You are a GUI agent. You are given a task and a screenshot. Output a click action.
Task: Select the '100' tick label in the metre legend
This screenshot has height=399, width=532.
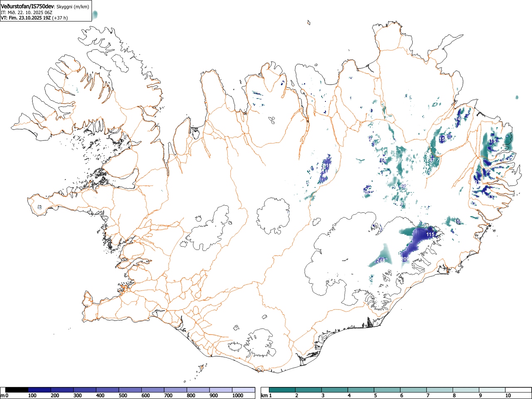point(32,396)
